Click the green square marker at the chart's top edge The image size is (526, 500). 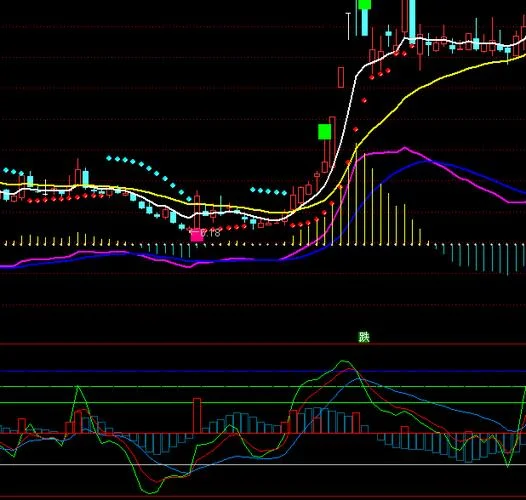pyautogui.click(x=364, y=4)
